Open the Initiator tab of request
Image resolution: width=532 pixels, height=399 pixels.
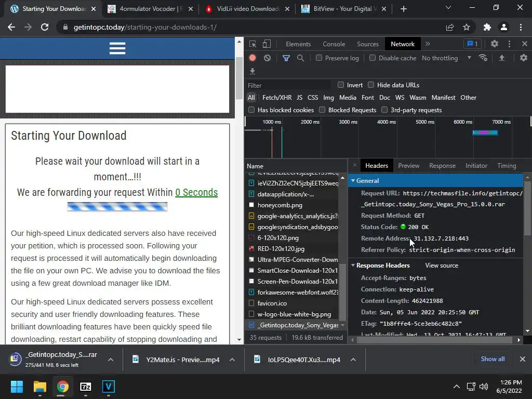pos(476,166)
